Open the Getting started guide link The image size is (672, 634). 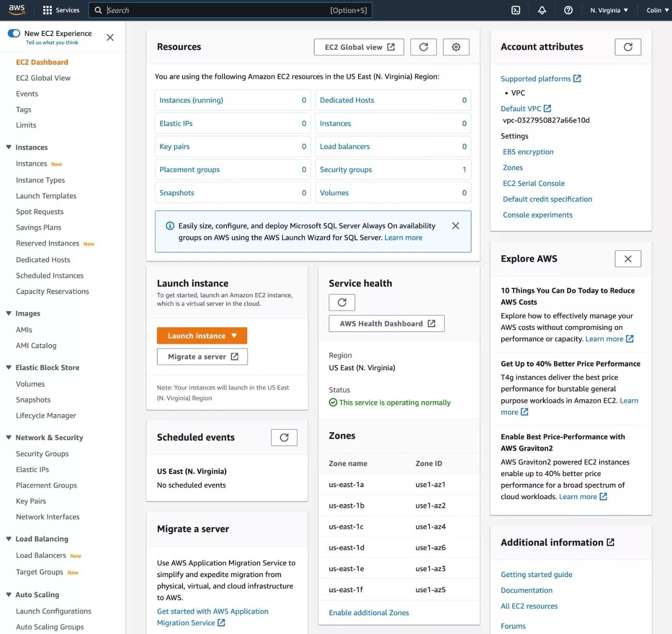(536, 574)
